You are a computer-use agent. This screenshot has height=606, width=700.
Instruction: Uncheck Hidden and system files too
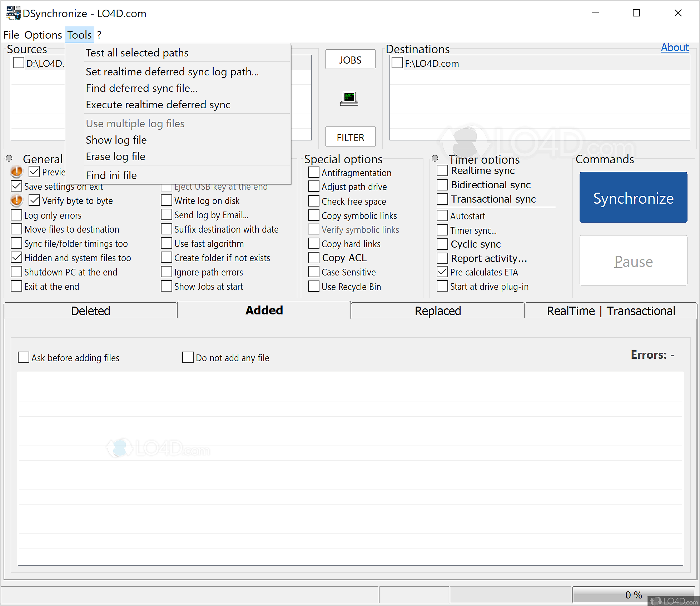pyautogui.click(x=17, y=258)
